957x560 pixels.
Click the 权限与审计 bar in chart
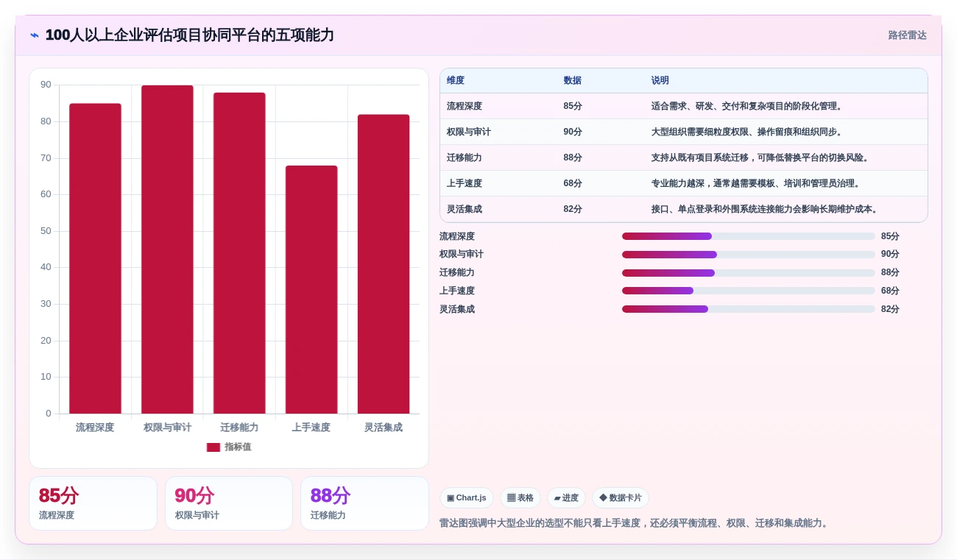point(167,249)
